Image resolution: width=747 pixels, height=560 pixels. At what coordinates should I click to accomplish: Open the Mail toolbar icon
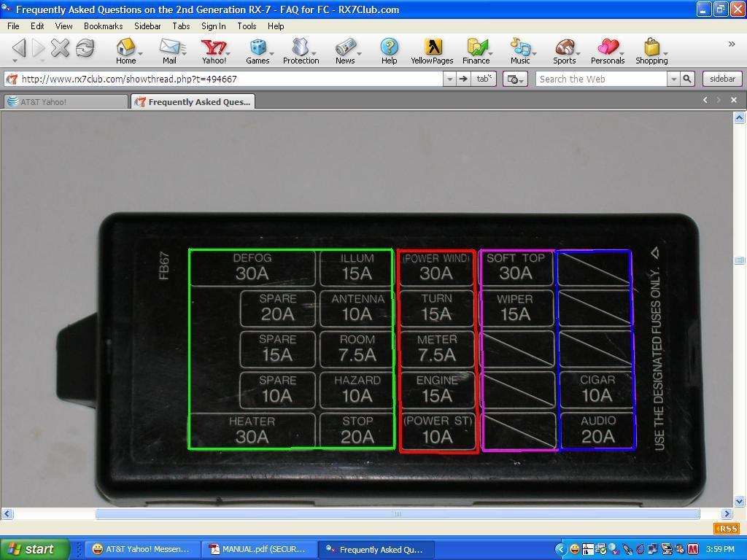click(x=169, y=47)
